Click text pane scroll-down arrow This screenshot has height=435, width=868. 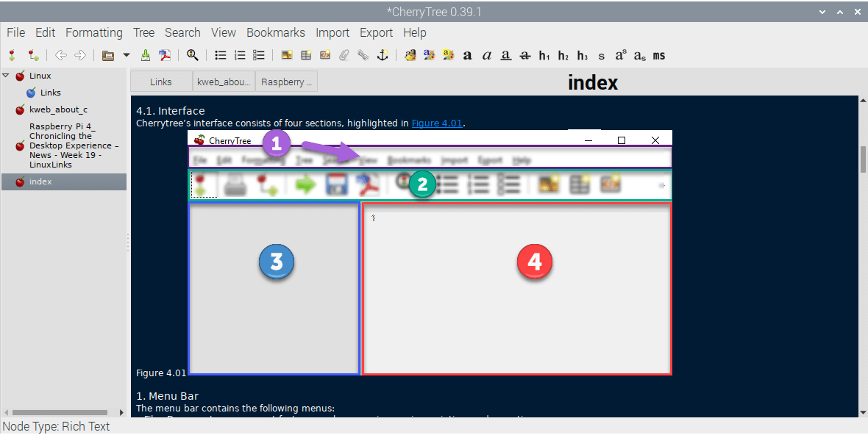862,412
